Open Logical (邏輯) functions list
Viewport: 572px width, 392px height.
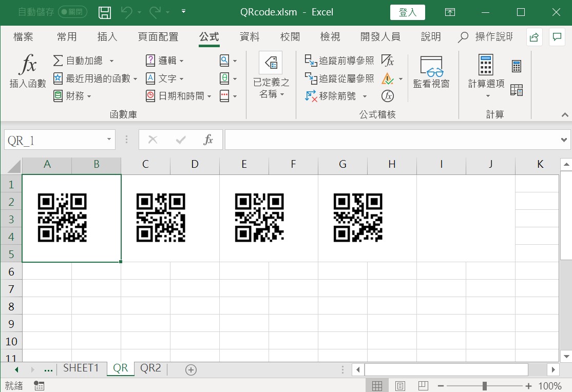164,61
